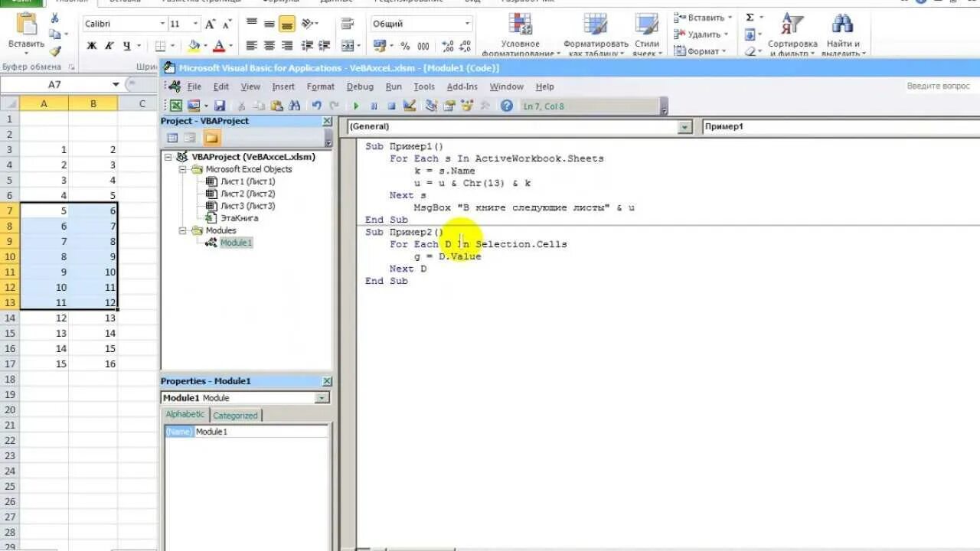The height and width of the screenshot is (551, 980).
Task: Click the Find and Select binoculars in Excel
Action: click(842, 25)
